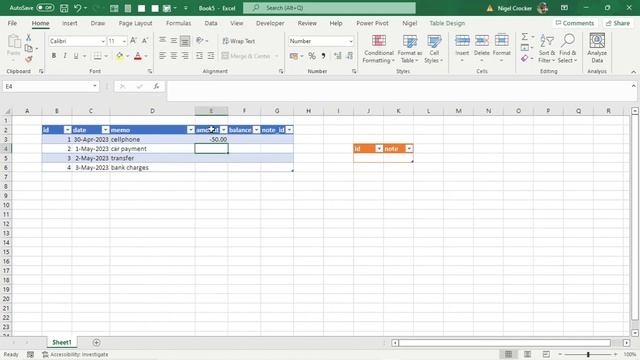Click the zoom slider handle

[588, 354]
